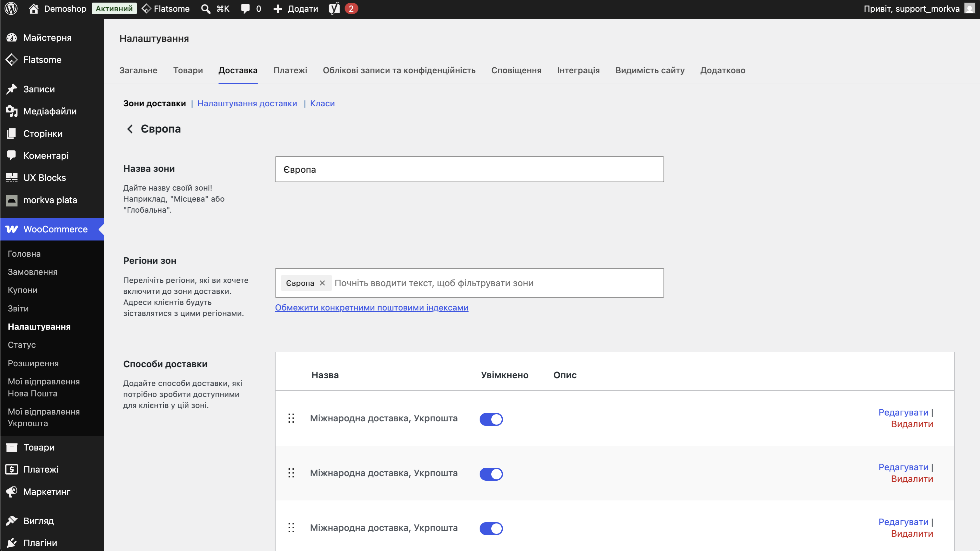Open Медіафайли media icon
This screenshot has height=551, width=980.
tap(12, 111)
